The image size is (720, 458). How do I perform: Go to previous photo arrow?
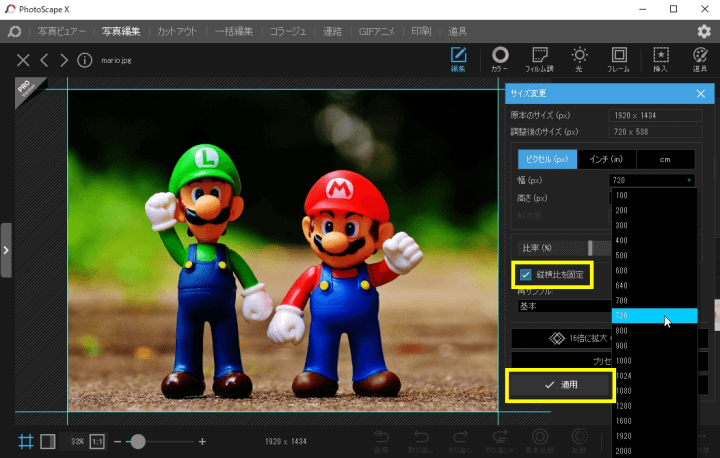(44, 60)
